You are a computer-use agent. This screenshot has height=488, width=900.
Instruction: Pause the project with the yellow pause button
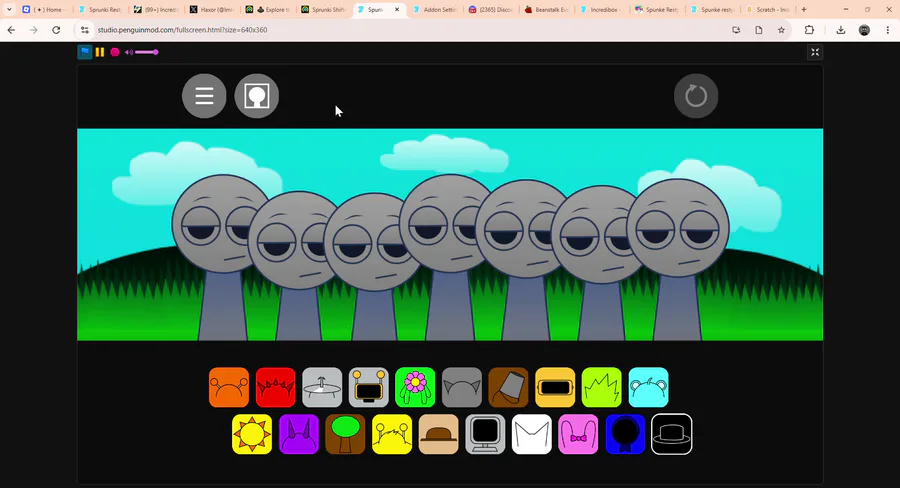click(100, 52)
